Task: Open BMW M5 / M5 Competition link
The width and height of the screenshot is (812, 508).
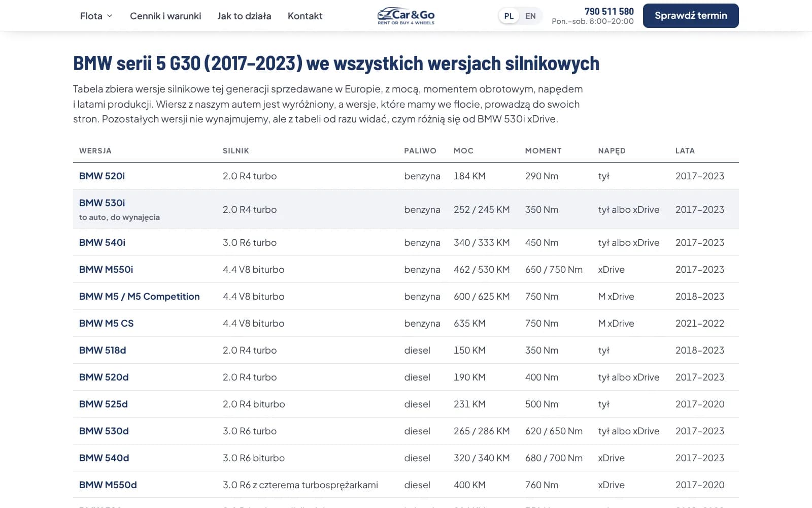Action: (x=140, y=297)
